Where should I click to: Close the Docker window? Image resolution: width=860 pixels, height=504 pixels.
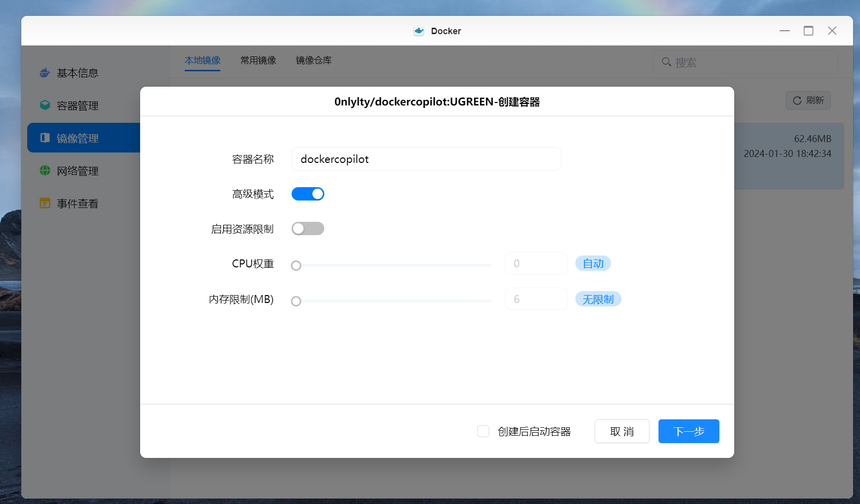click(x=832, y=31)
